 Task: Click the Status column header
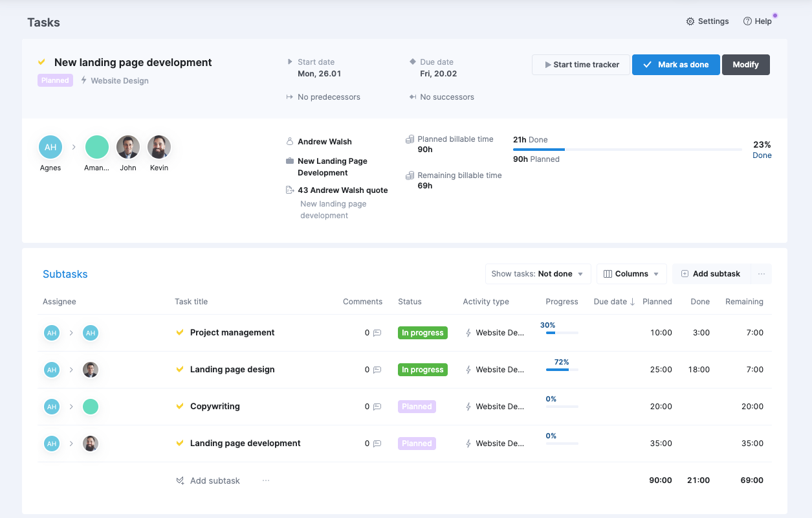410,302
